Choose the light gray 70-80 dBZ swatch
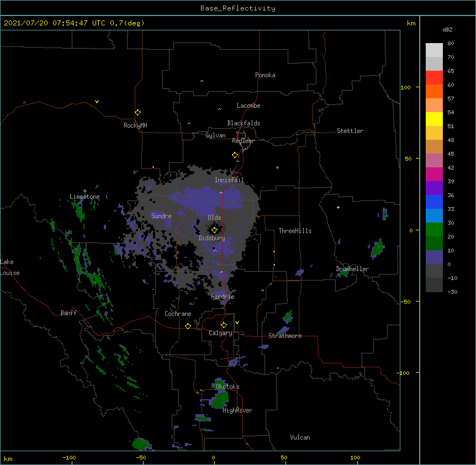 (x=434, y=50)
